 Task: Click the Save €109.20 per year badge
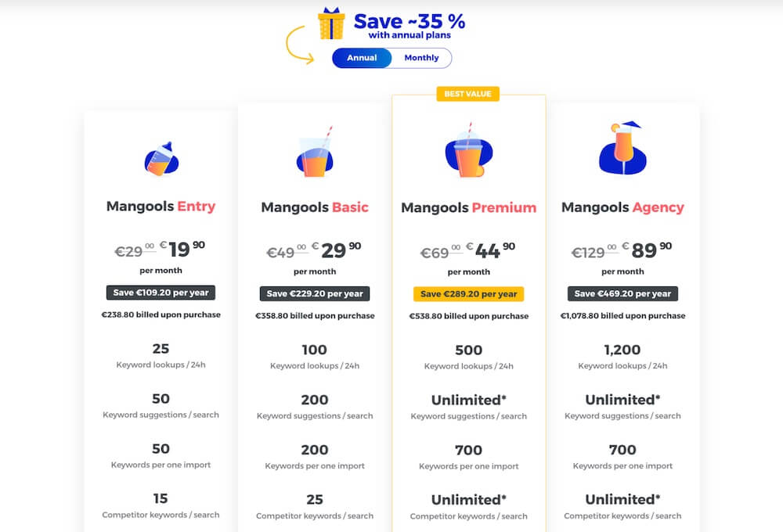pyautogui.click(x=161, y=293)
